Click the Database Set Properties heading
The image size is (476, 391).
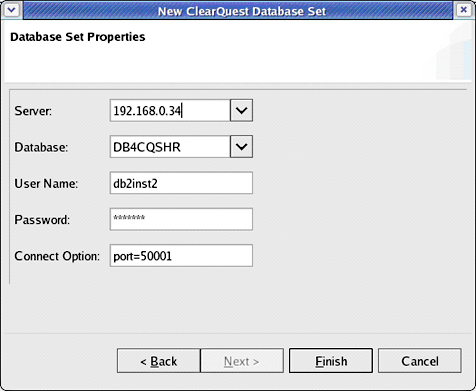78,37
